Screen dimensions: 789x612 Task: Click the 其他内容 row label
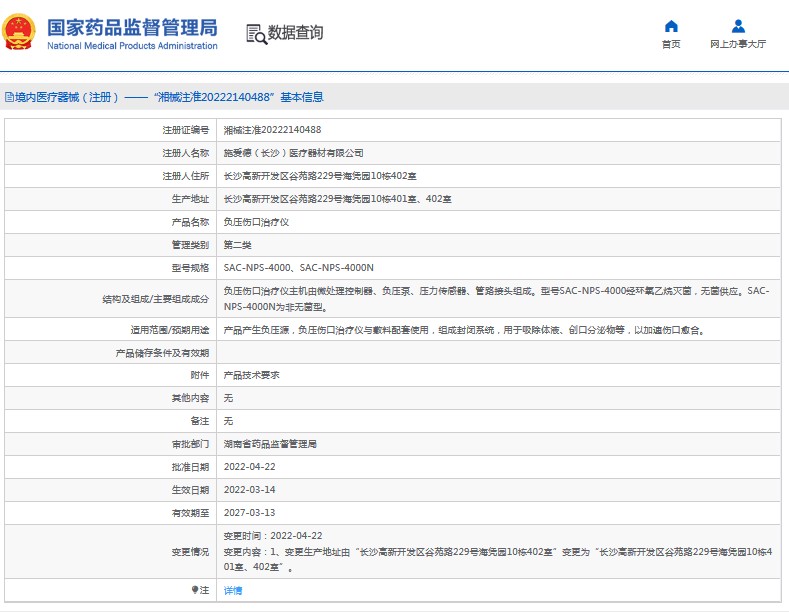(x=190, y=398)
